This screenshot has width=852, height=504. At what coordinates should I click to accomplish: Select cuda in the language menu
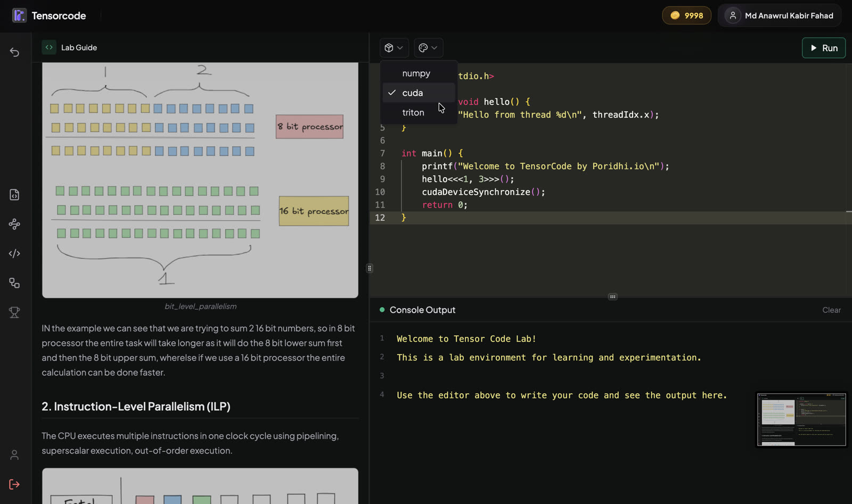(419, 93)
